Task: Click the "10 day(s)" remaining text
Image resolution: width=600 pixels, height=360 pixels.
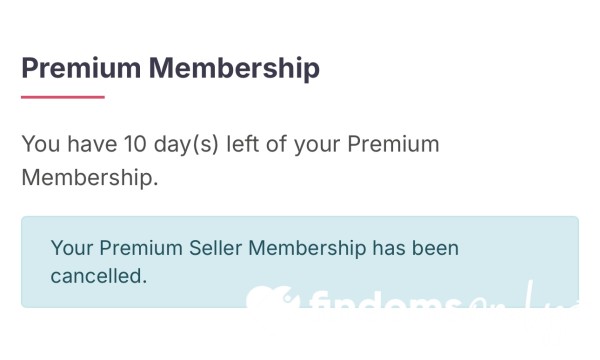Action: click(171, 145)
